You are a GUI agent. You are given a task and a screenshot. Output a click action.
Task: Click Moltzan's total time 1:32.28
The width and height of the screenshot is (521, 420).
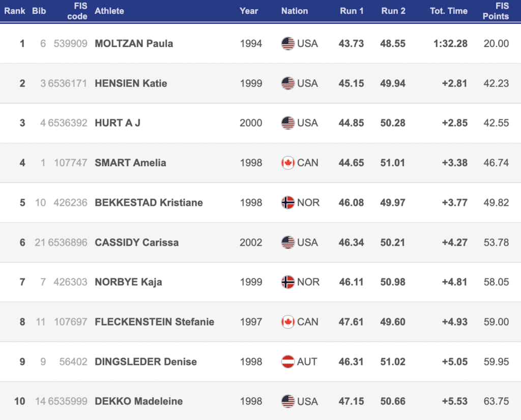[x=450, y=44]
